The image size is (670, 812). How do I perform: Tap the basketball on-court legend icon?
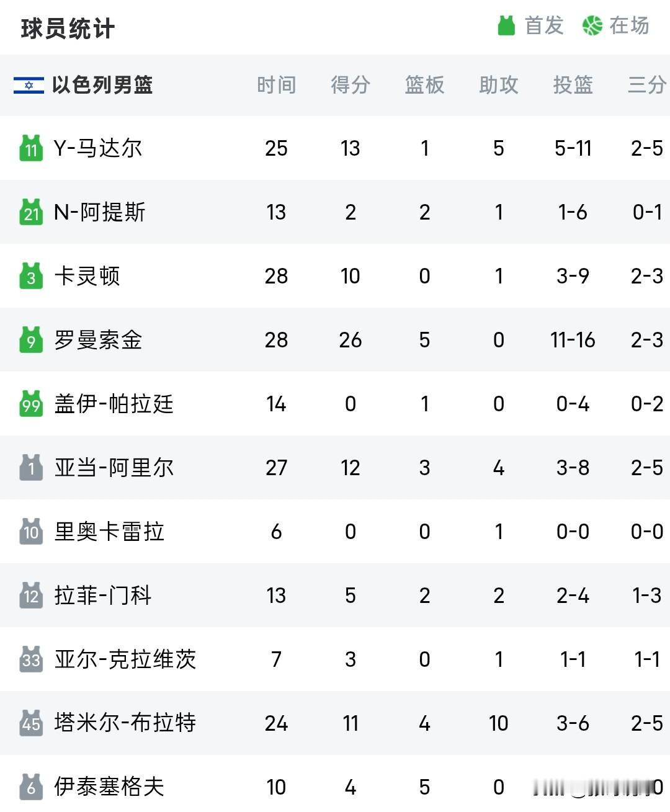point(592,25)
